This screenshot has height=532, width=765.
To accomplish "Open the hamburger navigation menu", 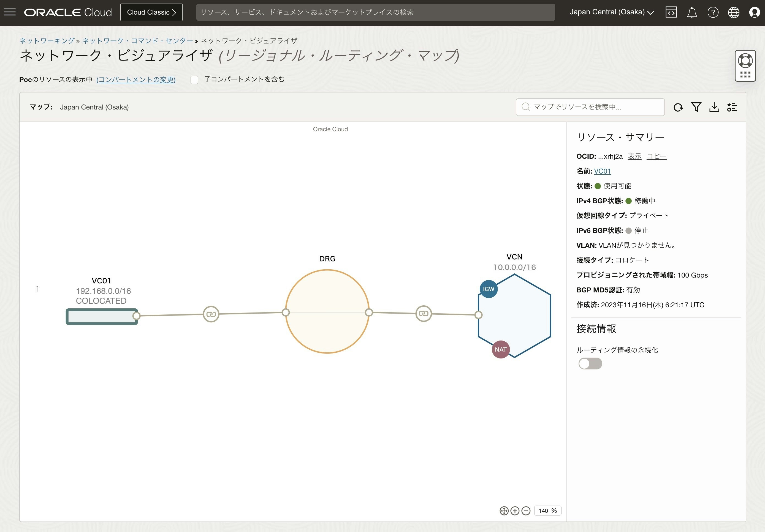I will coord(10,12).
